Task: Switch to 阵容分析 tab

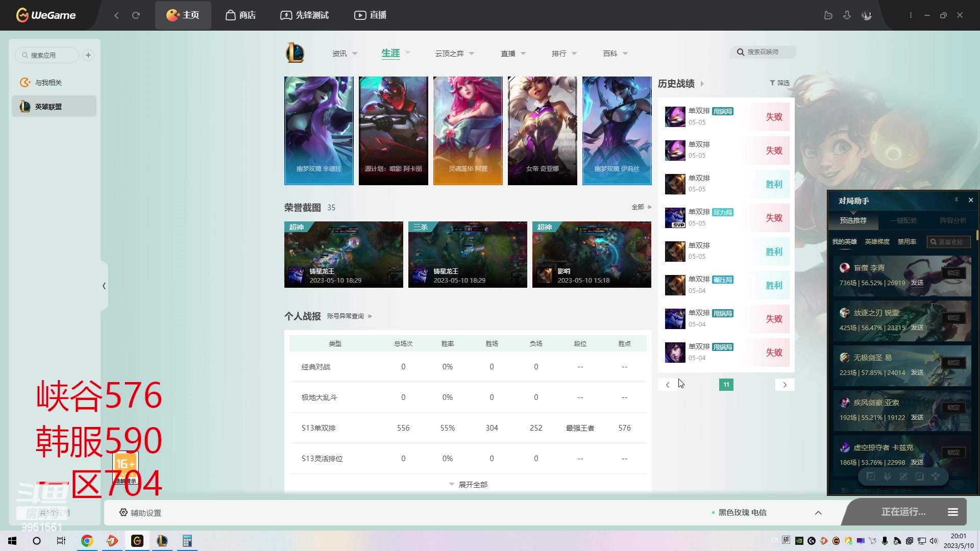Action: [x=953, y=220]
